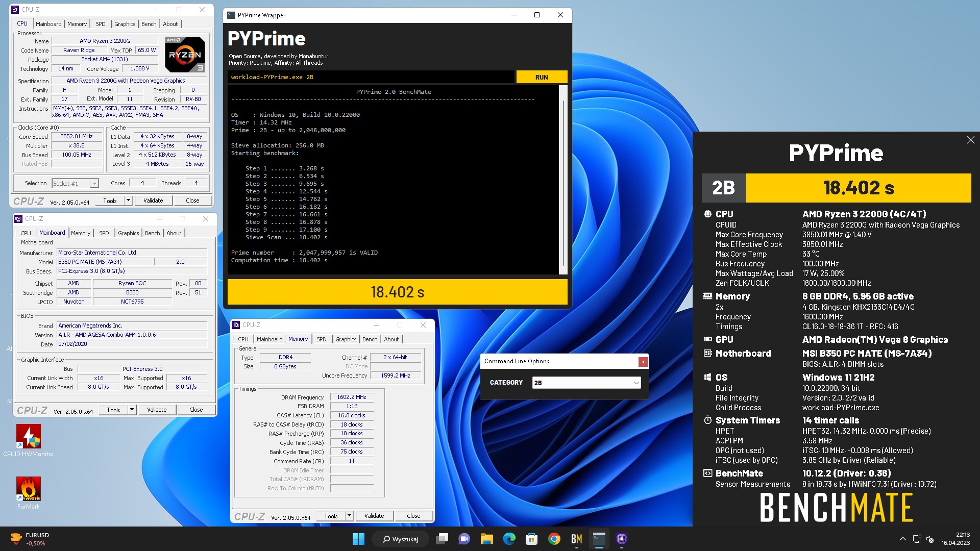
Task: Click the 18.402 s result bar in PYPrime
Action: coord(397,292)
